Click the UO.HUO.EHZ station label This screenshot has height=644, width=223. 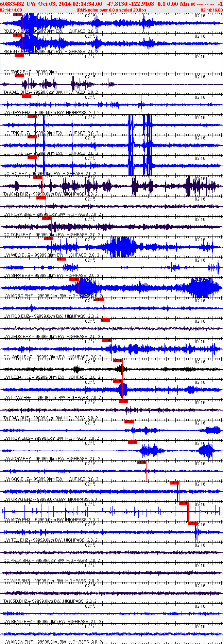17,153
